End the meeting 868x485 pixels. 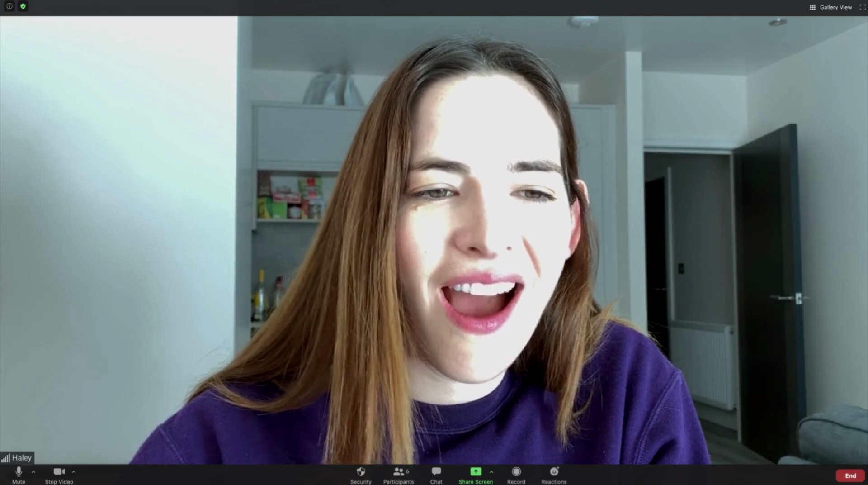[850, 475]
